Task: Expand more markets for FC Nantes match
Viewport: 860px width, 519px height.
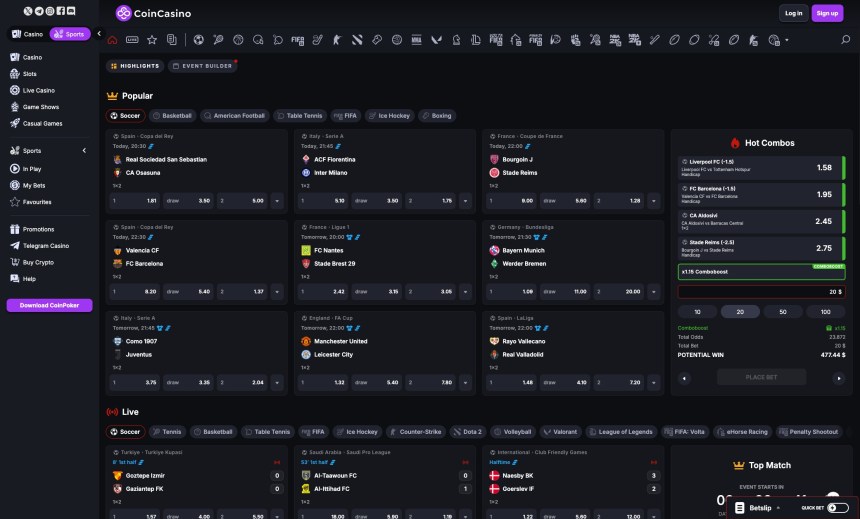Action: pyautogui.click(x=465, y=292)
